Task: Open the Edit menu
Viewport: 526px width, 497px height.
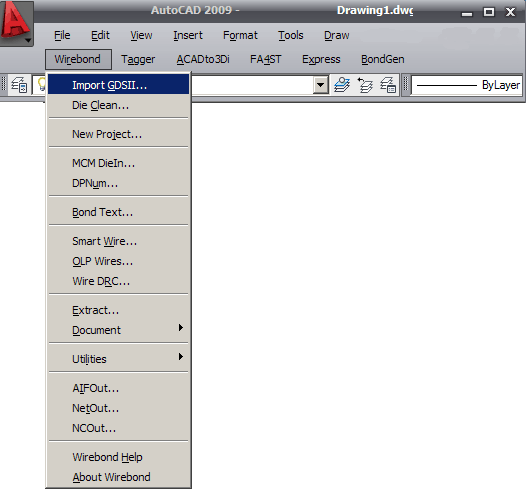Action: (100, 35)
